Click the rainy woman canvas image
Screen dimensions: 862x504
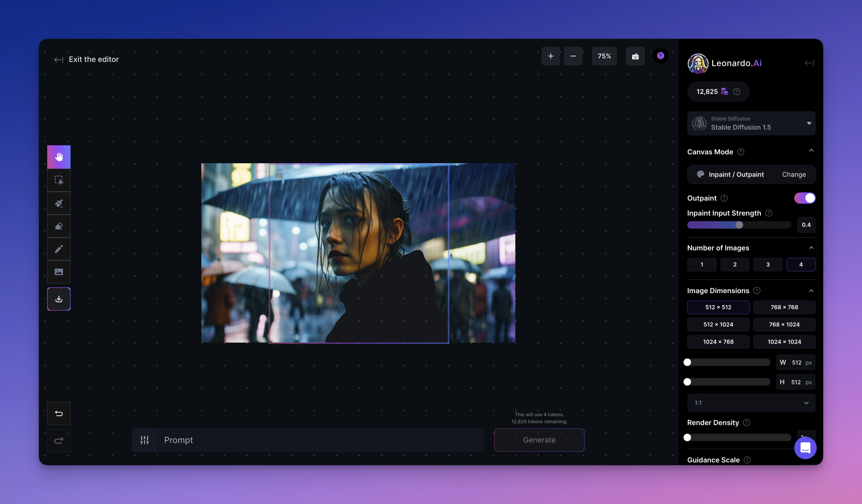click(x=358, y=253)
